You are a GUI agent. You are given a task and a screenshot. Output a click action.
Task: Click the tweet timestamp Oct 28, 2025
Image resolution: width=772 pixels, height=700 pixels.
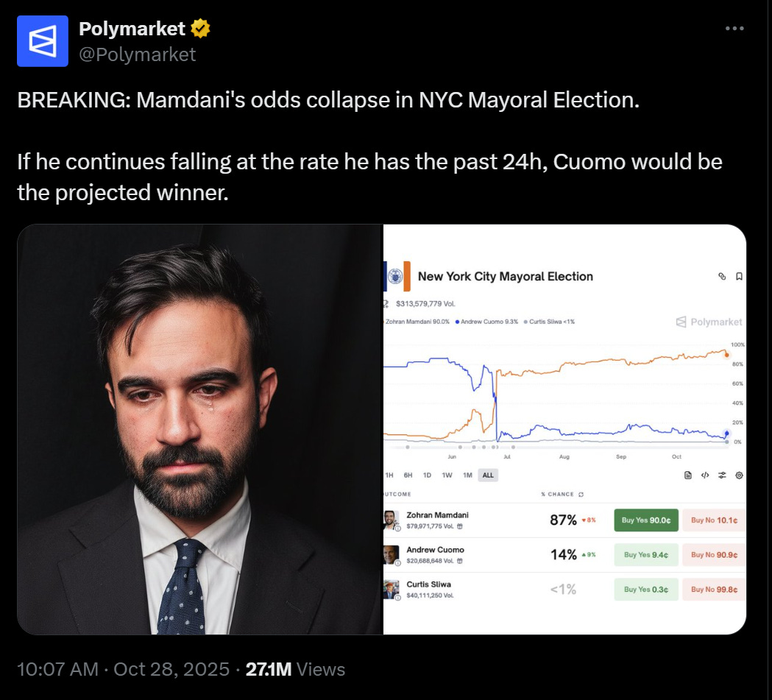pos(171,669)
